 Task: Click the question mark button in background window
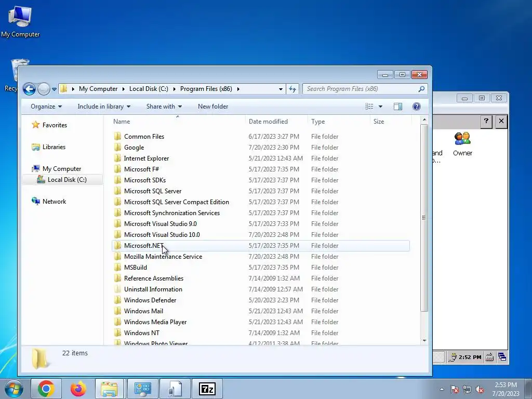click(x=486, y=121)
